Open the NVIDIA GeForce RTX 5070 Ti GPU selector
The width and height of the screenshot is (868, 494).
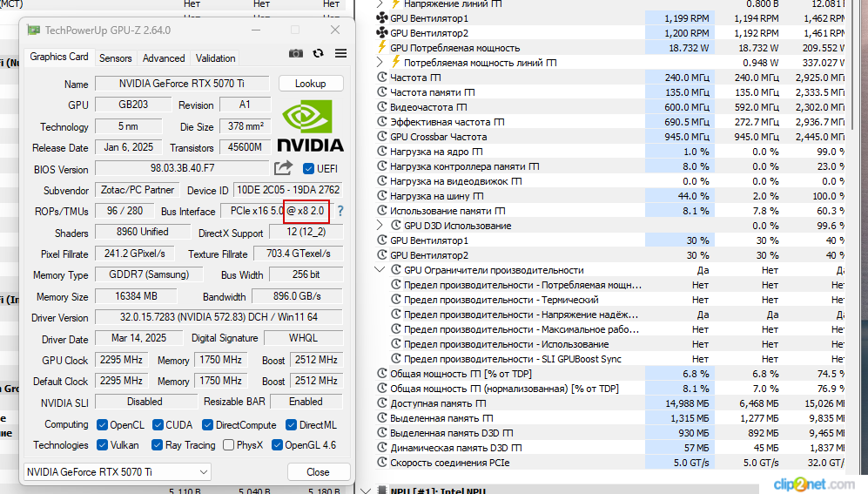[118, 472]
